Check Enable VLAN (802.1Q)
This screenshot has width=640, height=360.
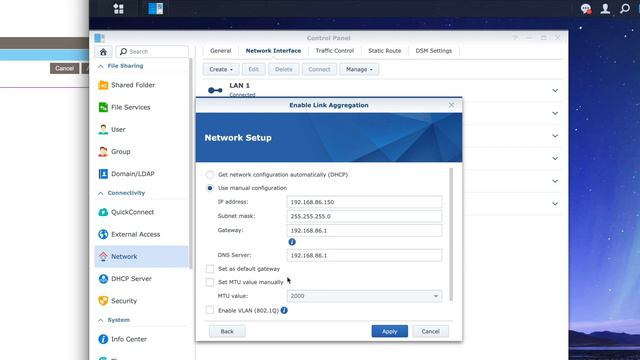[210, 310]
